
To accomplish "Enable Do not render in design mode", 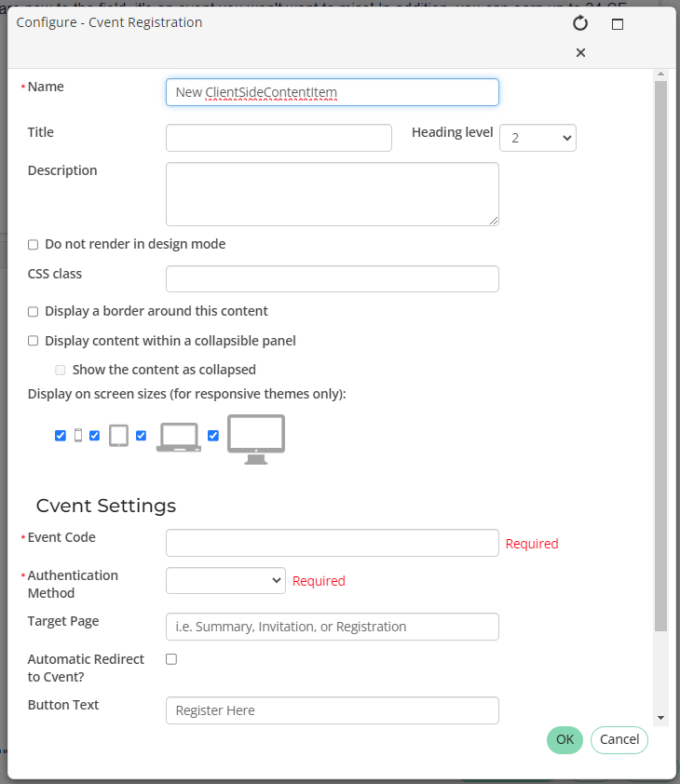I will (34, 245).
